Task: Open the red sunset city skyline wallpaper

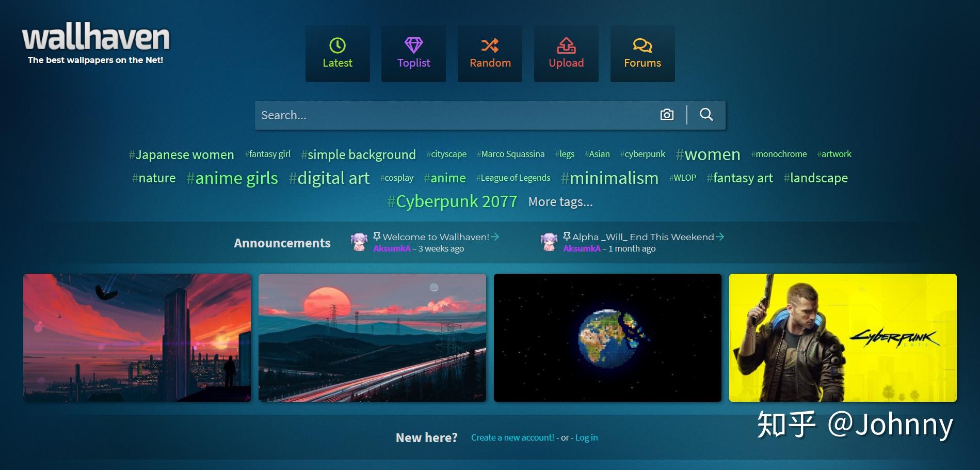Action: (137, 338)
